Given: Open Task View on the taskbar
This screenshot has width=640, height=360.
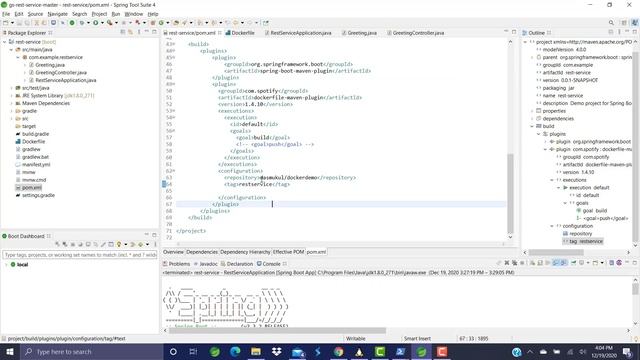Looking at the screenshot, I should [193, 351].
